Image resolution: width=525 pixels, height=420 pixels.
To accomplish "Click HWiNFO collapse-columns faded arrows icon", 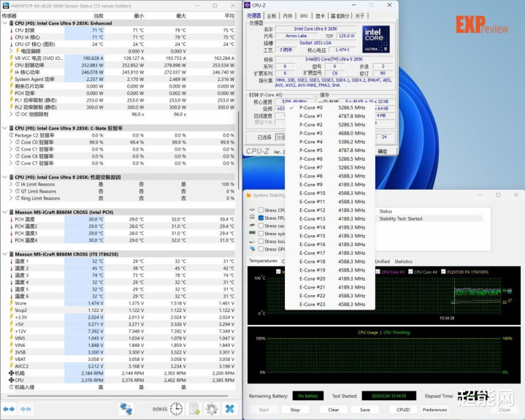I will 26,409.
